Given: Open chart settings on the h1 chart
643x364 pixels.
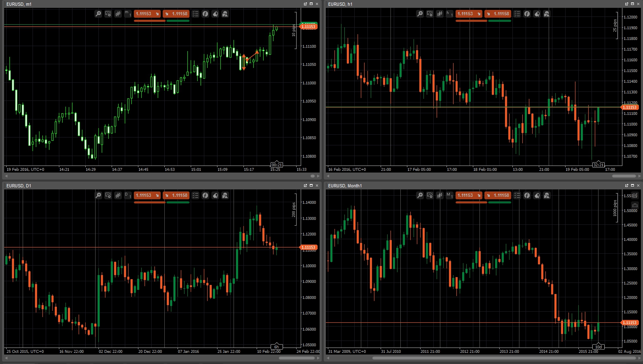Looking at the screenshot, I should (429, 14).
